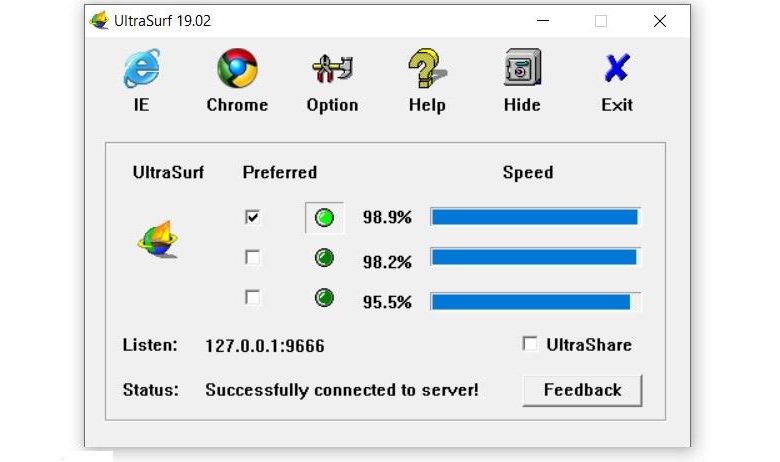Viewport: 780px width, 462px height.
Task: Check the preferred 95.5% server checkbox
Action: click(253, 297)
